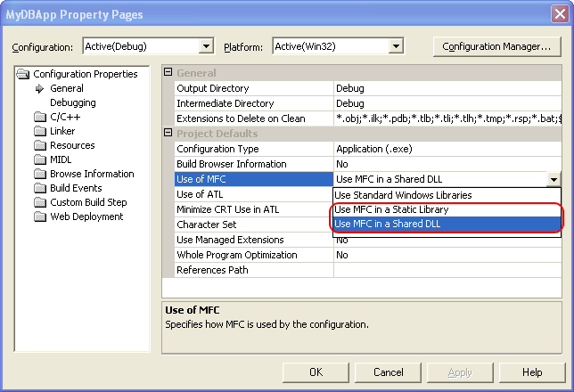Viewport: 574px width, 392px height.
Task: Click the C/C++ folder icon
Action: (x=39, y=117)
